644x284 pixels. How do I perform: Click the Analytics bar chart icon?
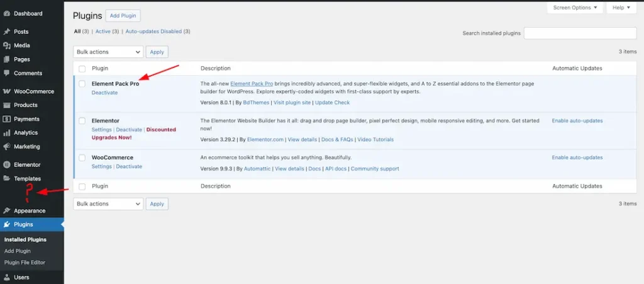[x=7, y=133]
